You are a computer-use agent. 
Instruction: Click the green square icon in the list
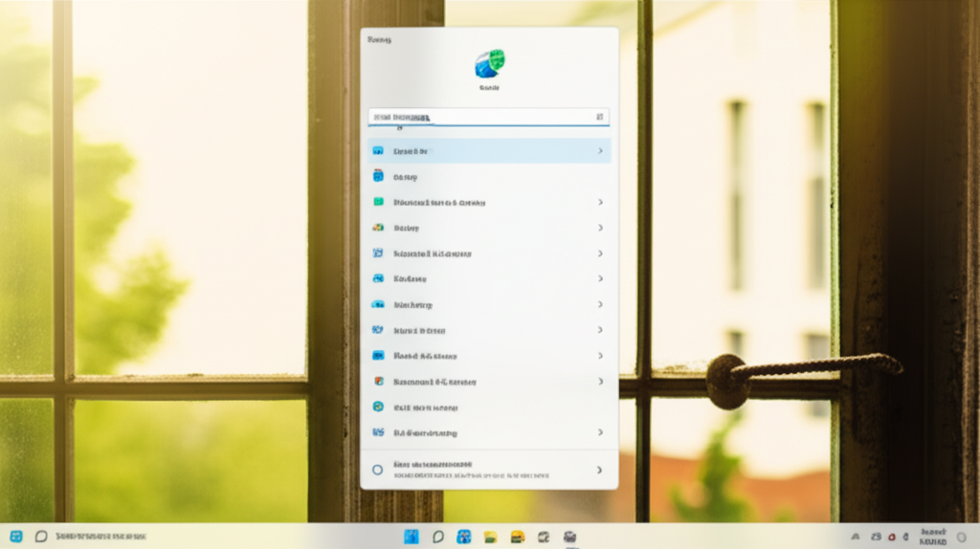(378, 203)
